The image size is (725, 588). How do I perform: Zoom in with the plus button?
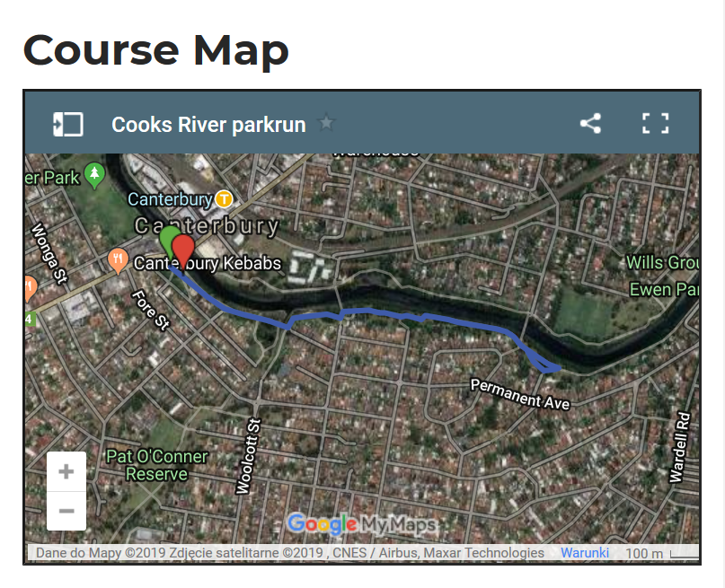tap(66, 470)
